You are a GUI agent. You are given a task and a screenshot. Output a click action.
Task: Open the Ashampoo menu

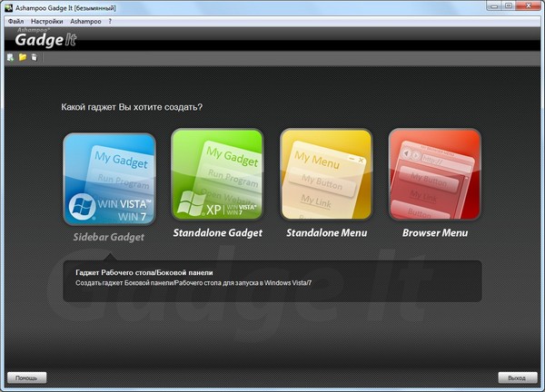[85, 20]
